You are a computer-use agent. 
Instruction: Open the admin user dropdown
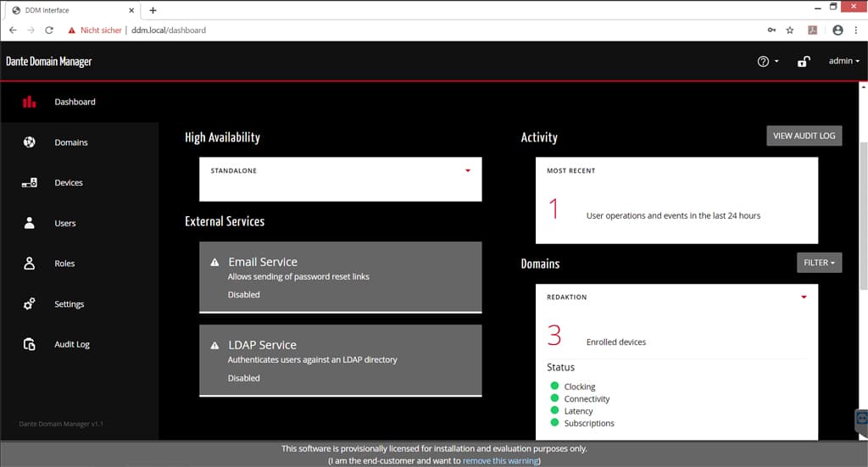[843, 61]
